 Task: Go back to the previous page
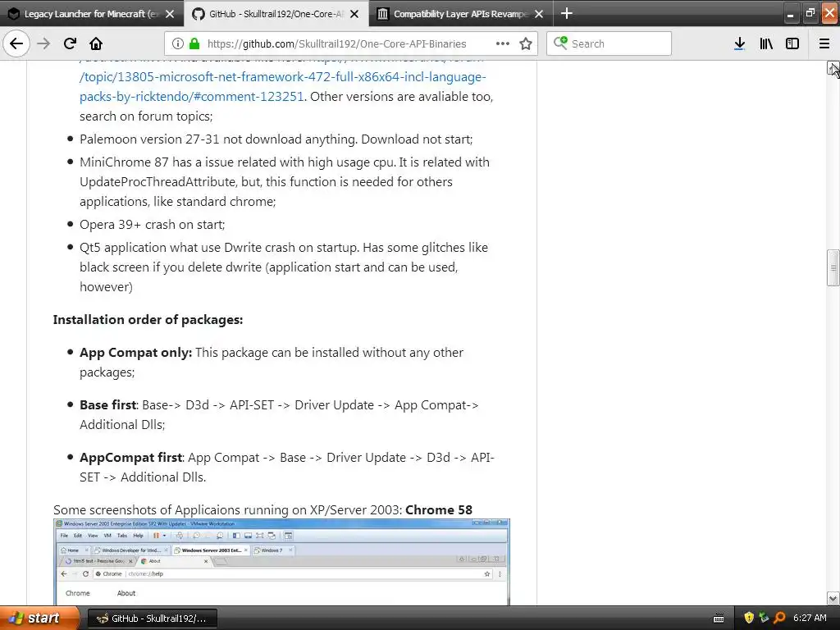pyautogui.click(x=16, y=43)
